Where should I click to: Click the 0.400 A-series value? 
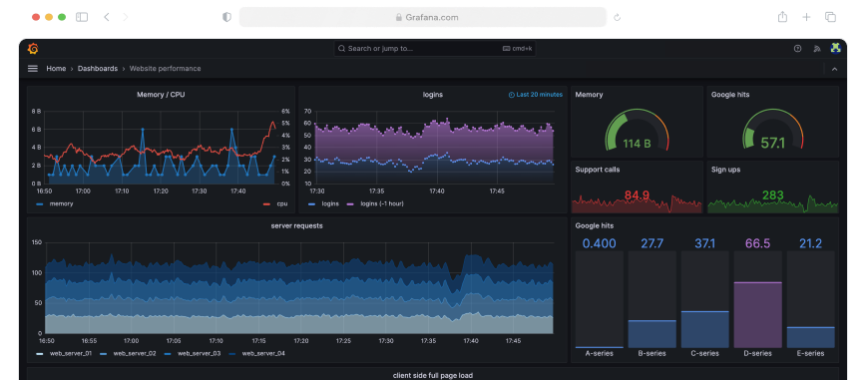coord(599,243)
